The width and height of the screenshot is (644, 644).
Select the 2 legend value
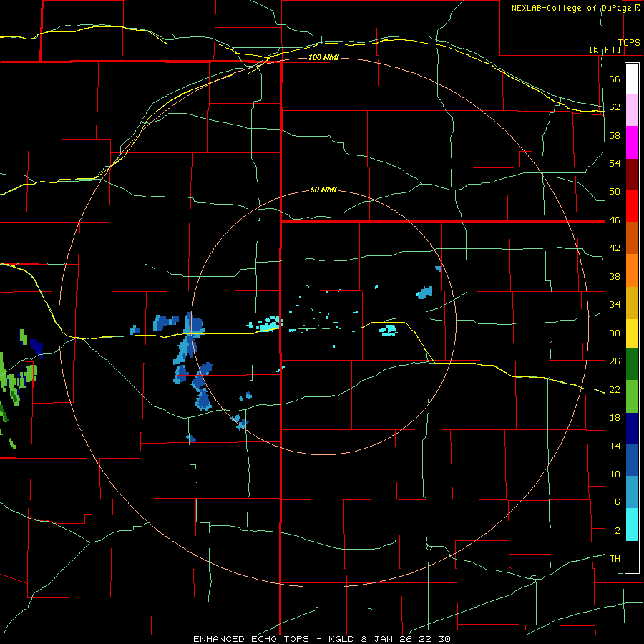(x=618, y=531)
